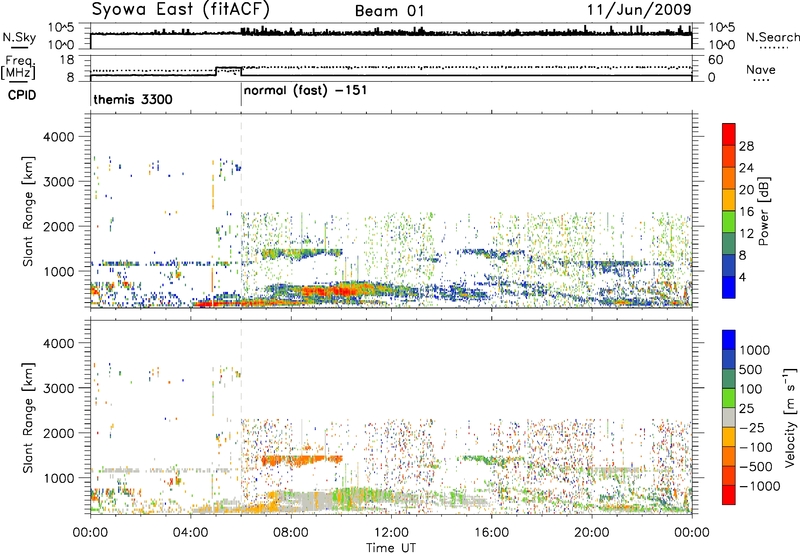Click the '16' tick on Power colorbar
This screenshot has height=554, width=800.
coord(746,212)
